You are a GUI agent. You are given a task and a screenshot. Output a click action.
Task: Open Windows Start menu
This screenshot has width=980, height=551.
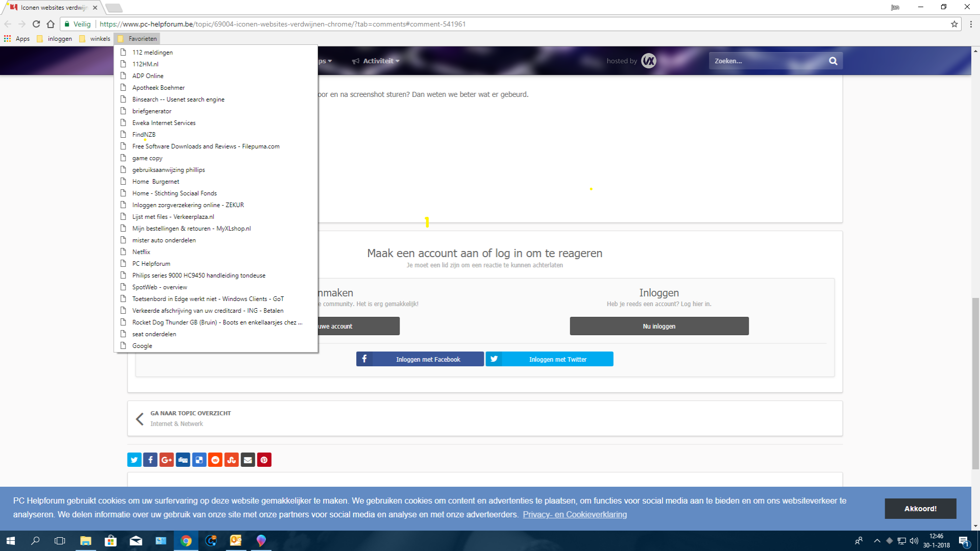coord(10,541)
